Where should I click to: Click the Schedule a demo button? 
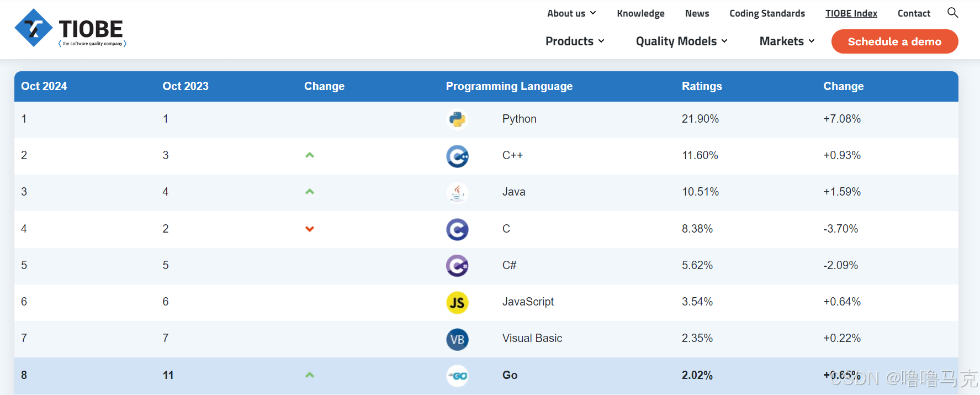[x=894, y=41]
